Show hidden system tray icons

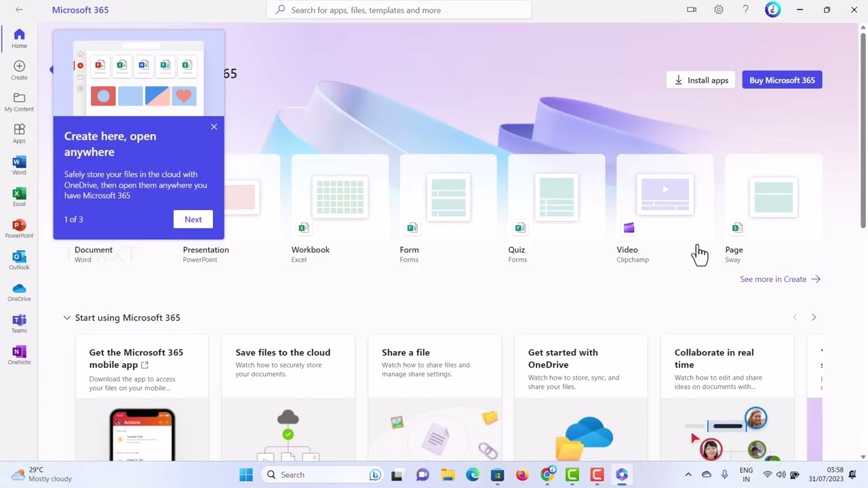(x=688, y=475)
